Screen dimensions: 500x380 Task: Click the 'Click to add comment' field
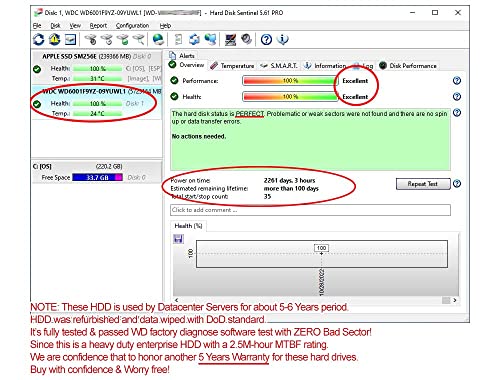coord(310,210)
